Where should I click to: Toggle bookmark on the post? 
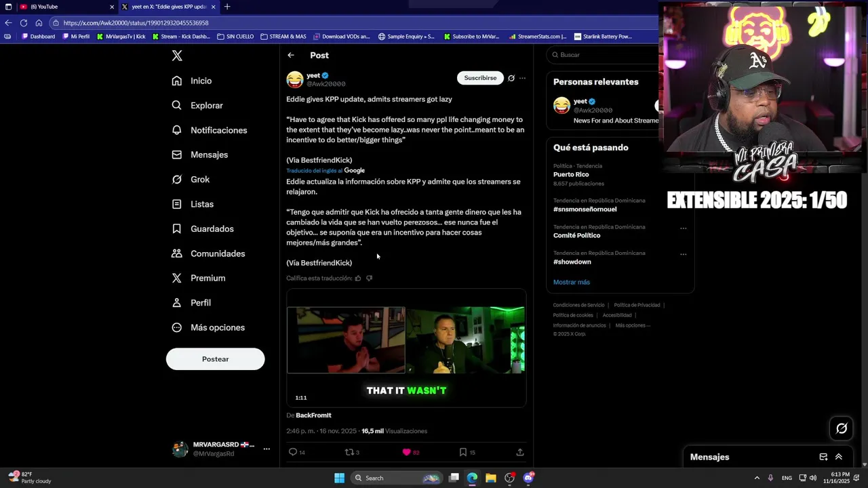click(463, 452)
